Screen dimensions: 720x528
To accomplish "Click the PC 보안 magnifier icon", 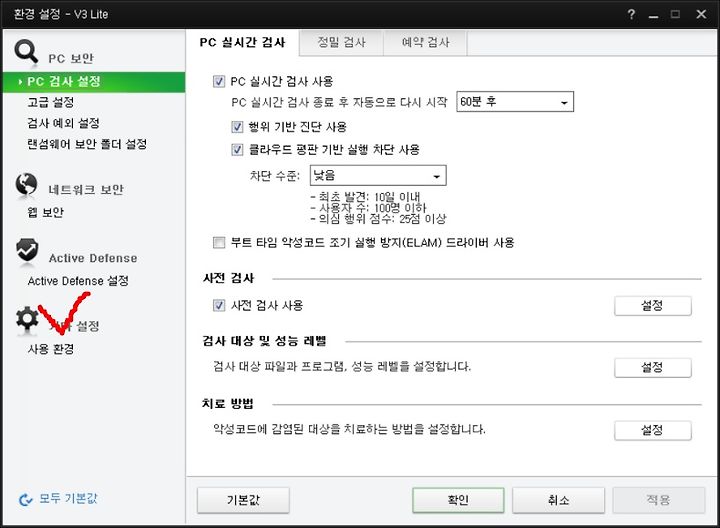I will 26,51.
